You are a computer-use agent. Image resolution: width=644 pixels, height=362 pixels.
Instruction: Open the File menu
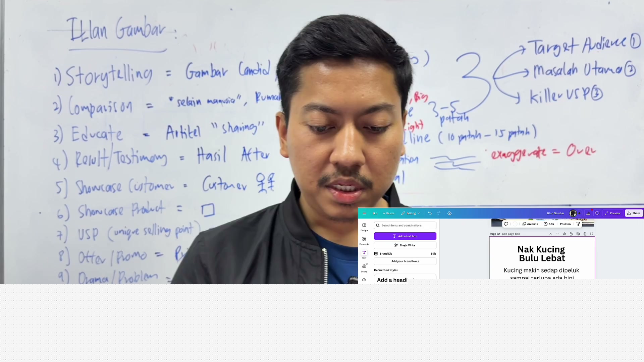point(375,213)
